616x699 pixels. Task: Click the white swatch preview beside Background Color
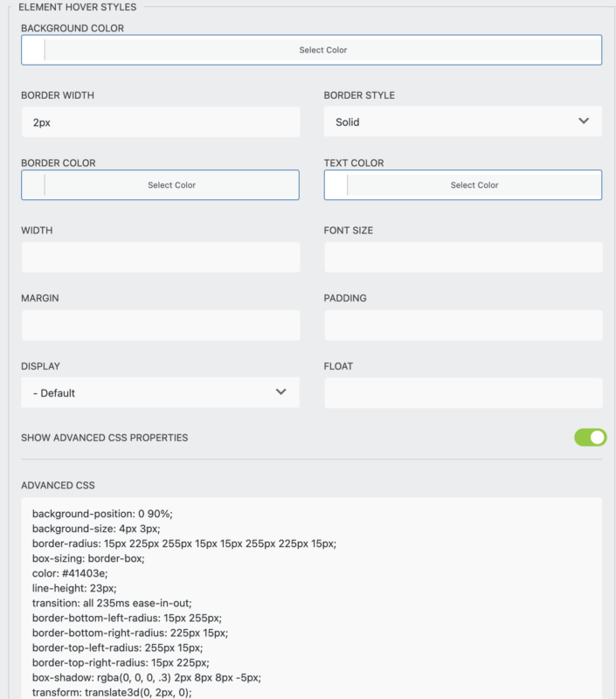31,50
